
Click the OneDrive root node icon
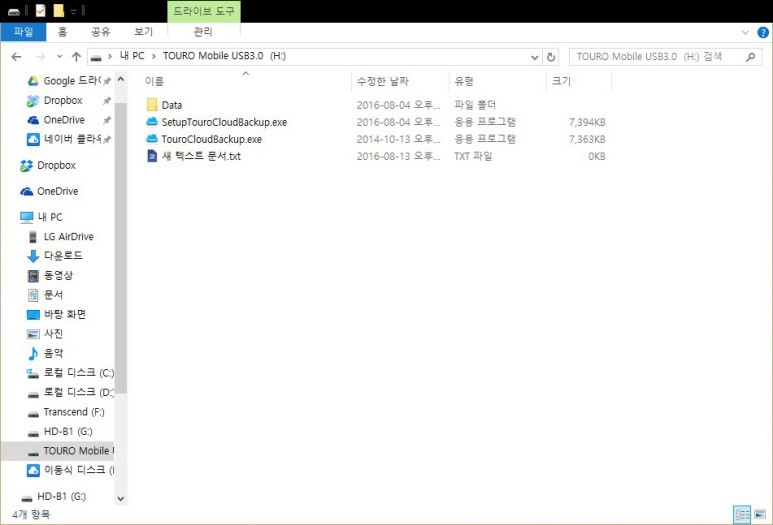tap(27, 191)
